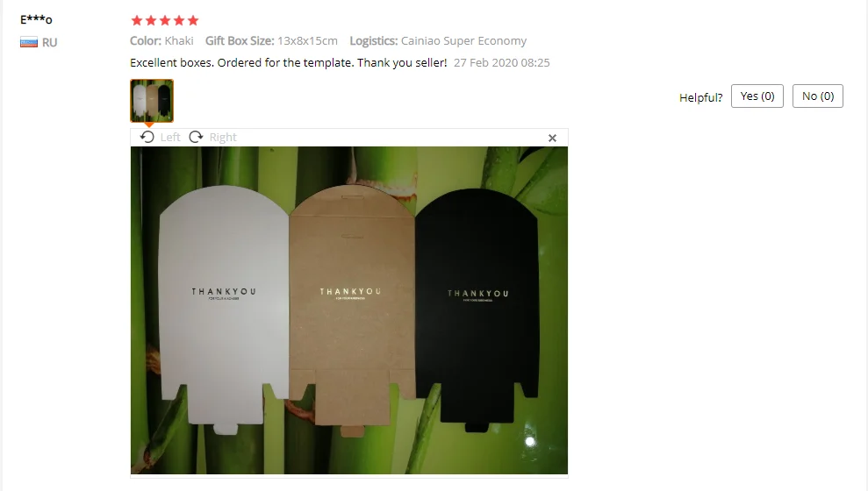The width and height of the screenshot is (868, 491).
Task: Click the Color: Khaki text
Action: (161, 41)
